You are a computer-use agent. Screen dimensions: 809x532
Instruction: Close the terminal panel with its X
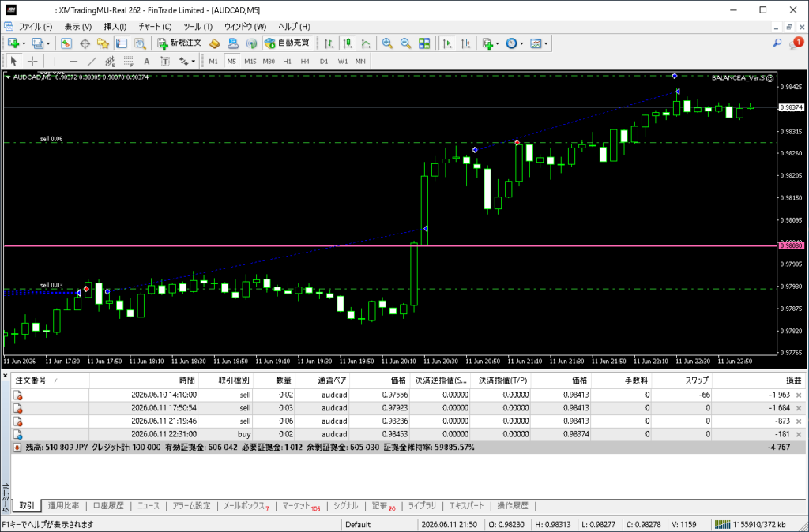[x=6, y=376]
